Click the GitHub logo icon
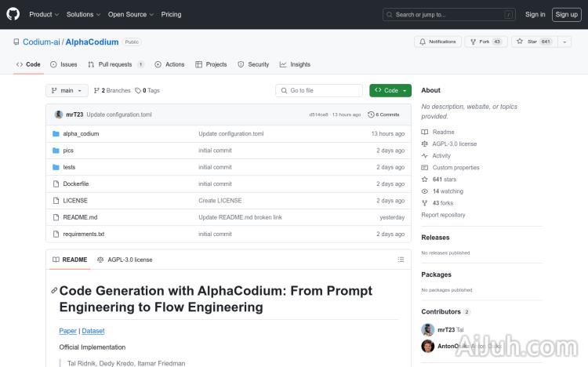The width and height of the screenshot is (588, 367). tap(14, 14)
